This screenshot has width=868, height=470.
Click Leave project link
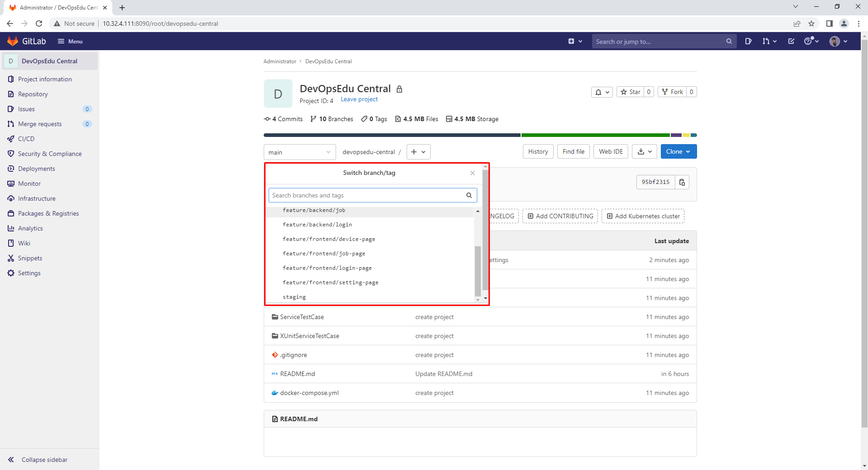tap(359, 99)
